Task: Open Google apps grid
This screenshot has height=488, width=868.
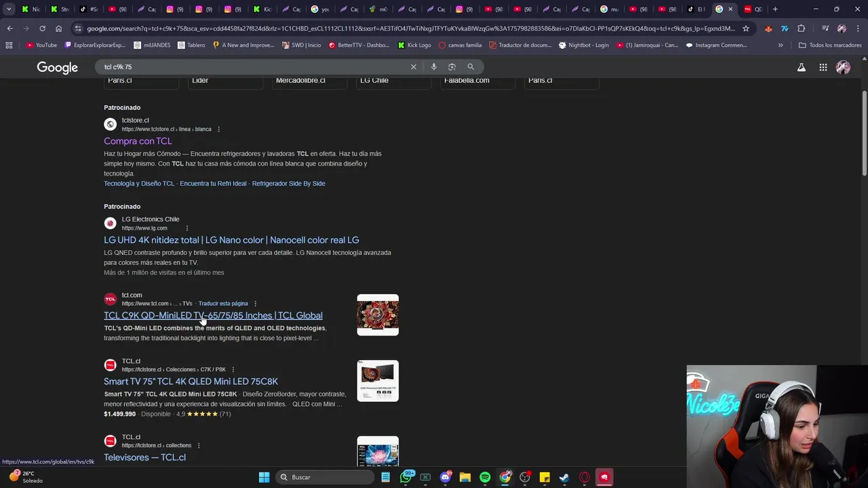Action: [823, 67]
